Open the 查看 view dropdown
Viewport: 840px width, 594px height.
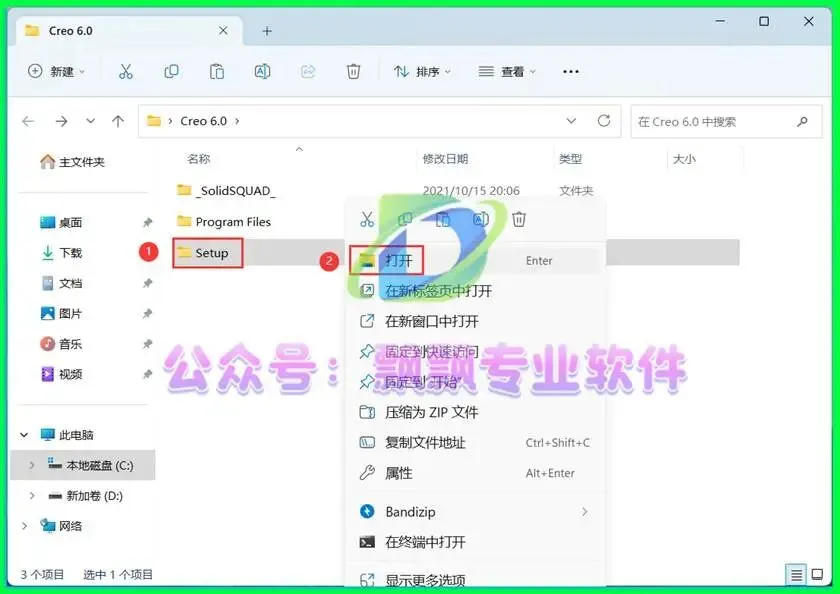tap(507, 71)
